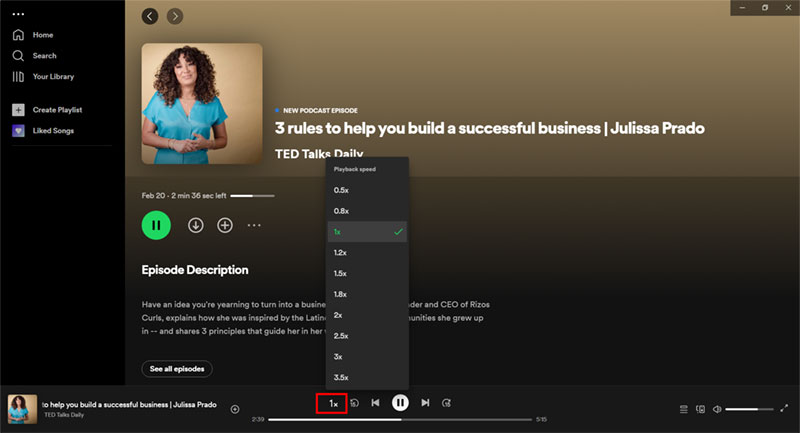The image size is (800, 433).
Task: Open episode more options menu
Action: coord(254,225)
